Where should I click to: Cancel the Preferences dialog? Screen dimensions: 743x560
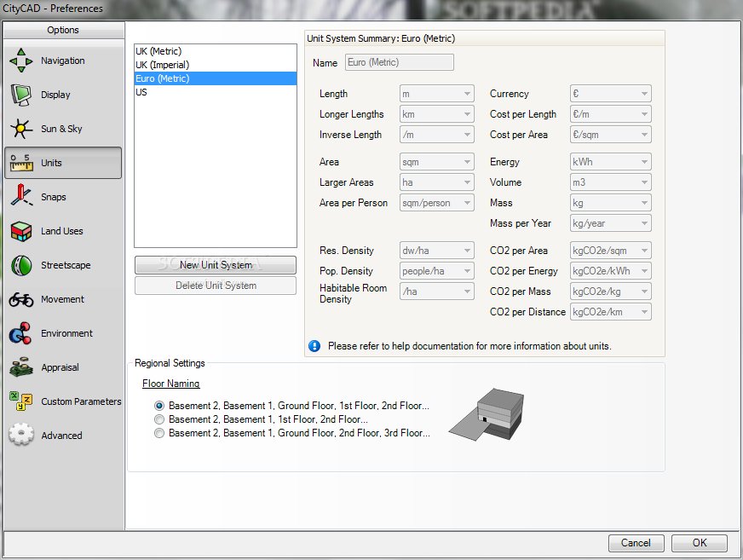636,543
